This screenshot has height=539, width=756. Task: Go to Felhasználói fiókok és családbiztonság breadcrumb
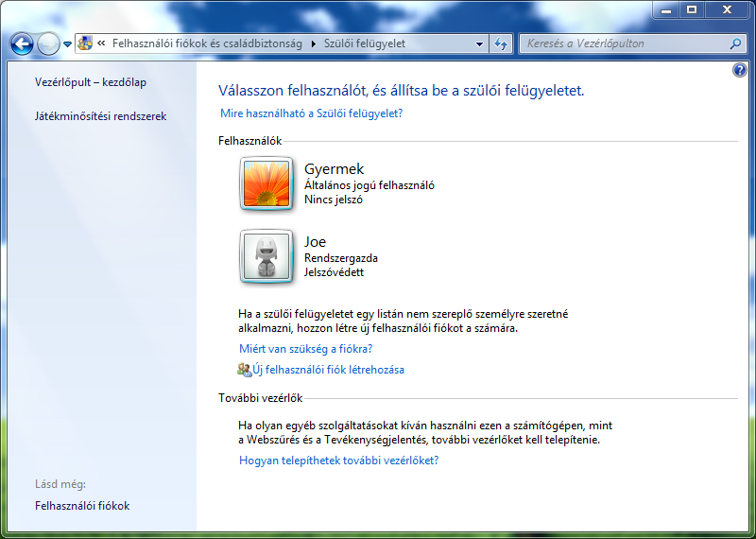point(207,43)
